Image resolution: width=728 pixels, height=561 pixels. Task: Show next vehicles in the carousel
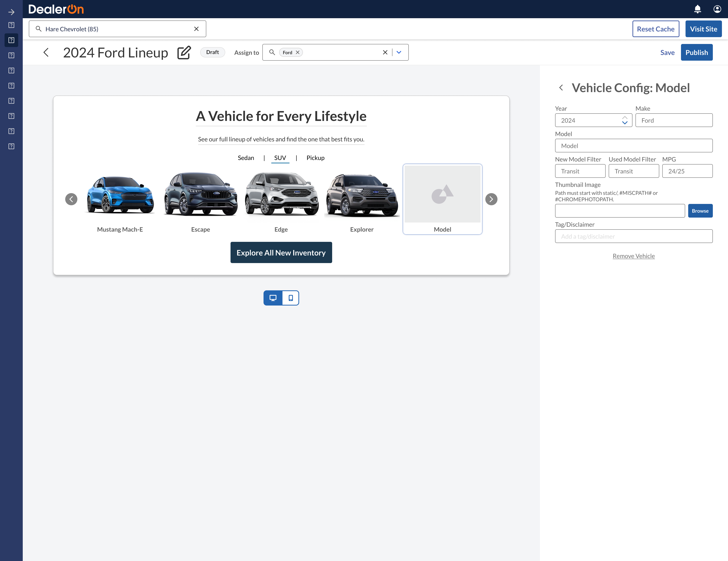coord(491,199)
